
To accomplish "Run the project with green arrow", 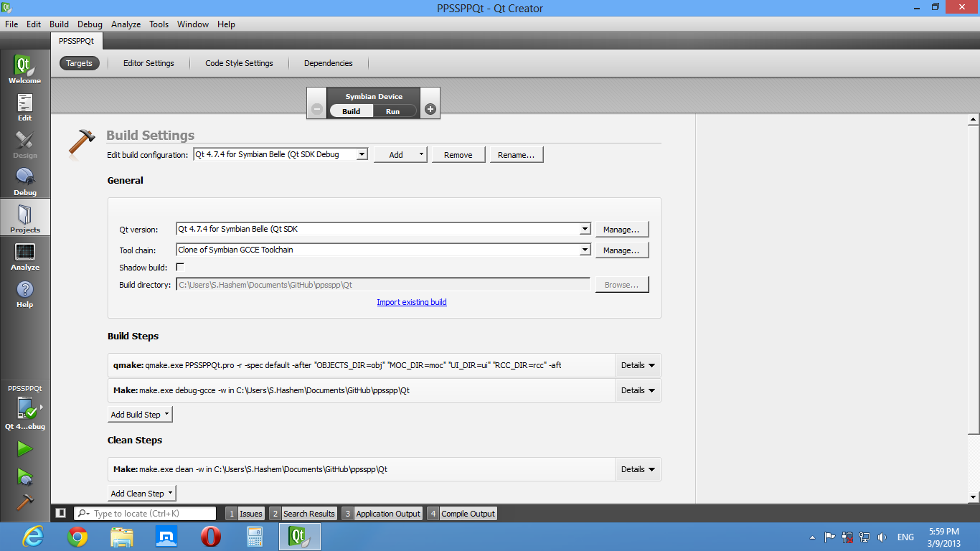I will pos(25,449).
